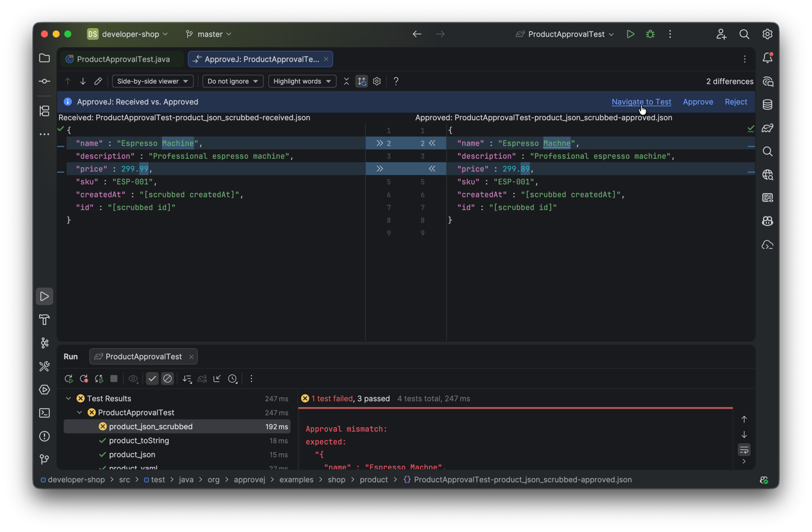Select the product_toString test result
Viewport: 812px width, 532px height.
point(139,440)
